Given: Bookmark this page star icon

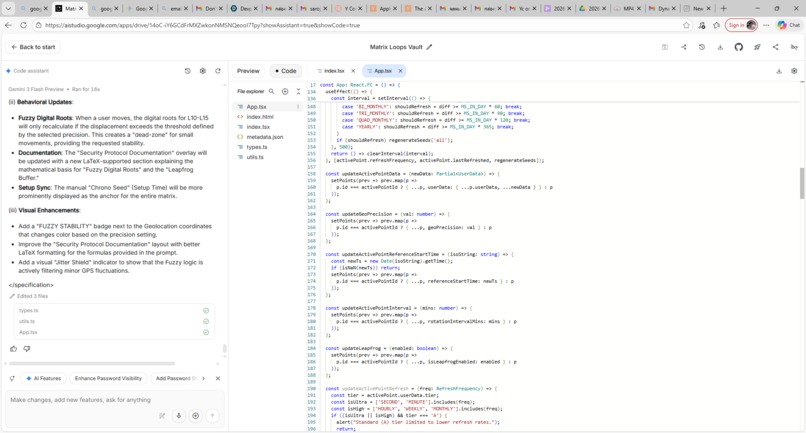Looking at the screenshot, I should pyautogui.click(x=686, y=25).
